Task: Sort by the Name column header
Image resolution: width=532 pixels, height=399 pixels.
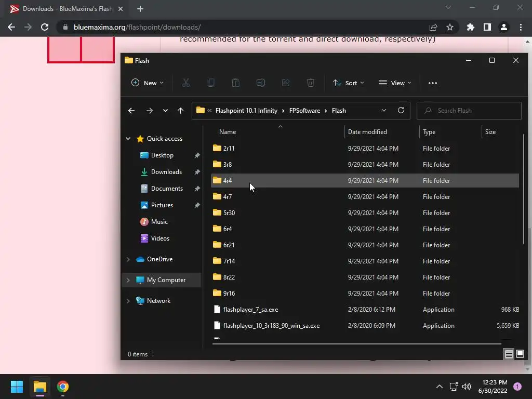Action: (228, 131)
